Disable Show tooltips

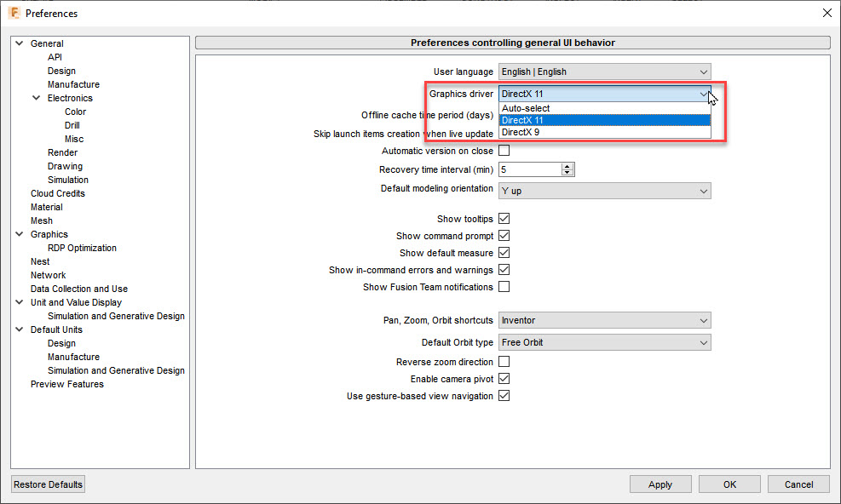click(504, 218)
